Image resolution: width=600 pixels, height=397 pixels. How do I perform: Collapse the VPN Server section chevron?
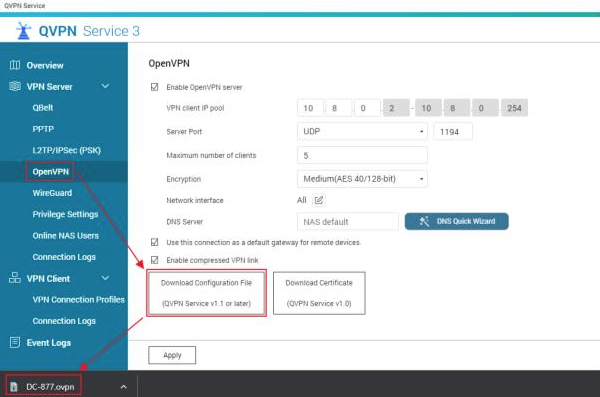pyautogui.click(x=105, y=86)
